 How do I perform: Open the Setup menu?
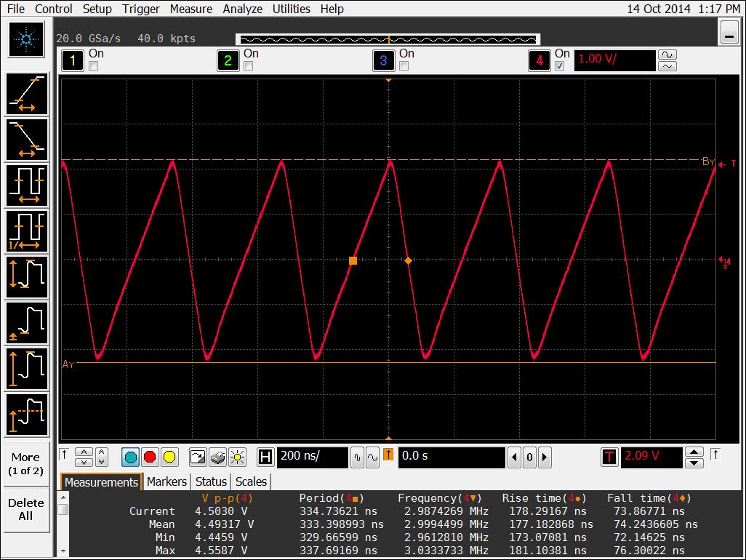click(97, 9)
